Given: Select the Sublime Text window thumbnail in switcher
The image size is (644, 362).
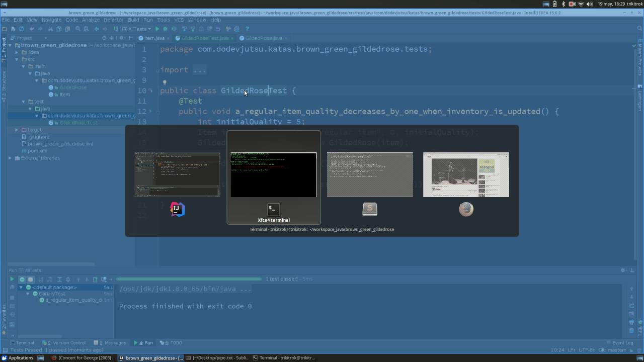Looking at the screenshot, I should point(370,174).
